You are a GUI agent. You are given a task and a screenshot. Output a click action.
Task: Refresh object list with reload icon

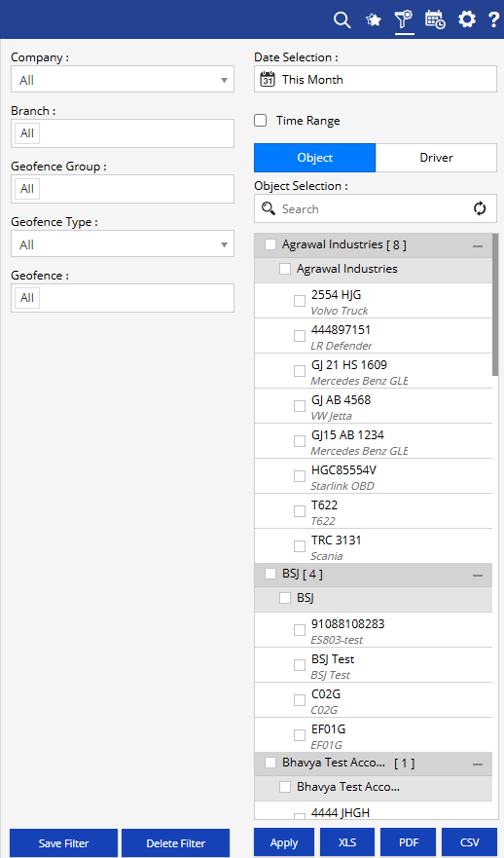click(480, 208)
